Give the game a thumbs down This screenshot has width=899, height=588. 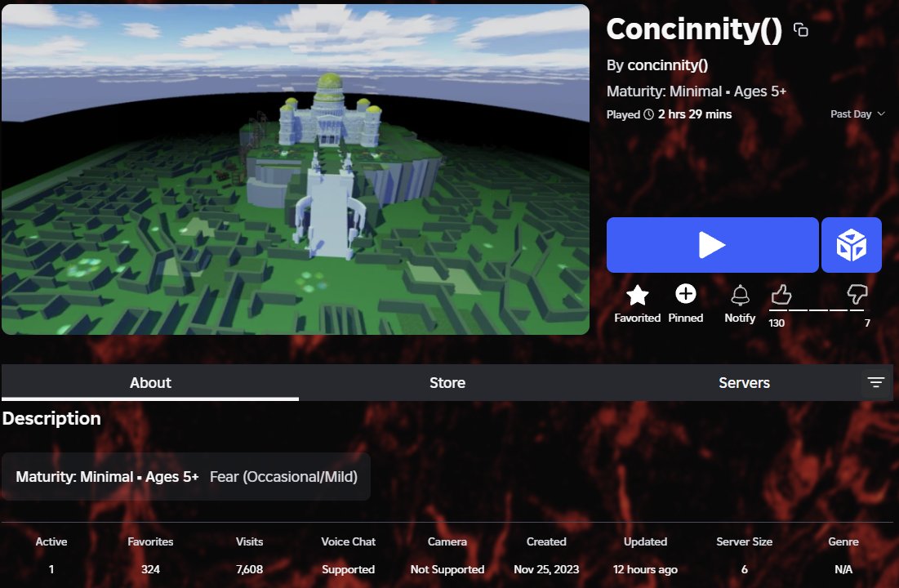pyautogui.click(x=857, y=294)
